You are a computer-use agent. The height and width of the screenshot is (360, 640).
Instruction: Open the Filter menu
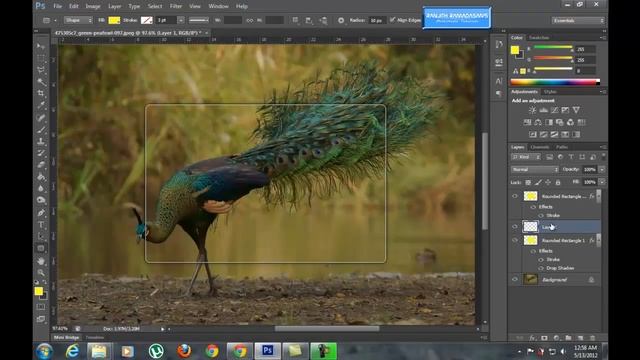176,6
